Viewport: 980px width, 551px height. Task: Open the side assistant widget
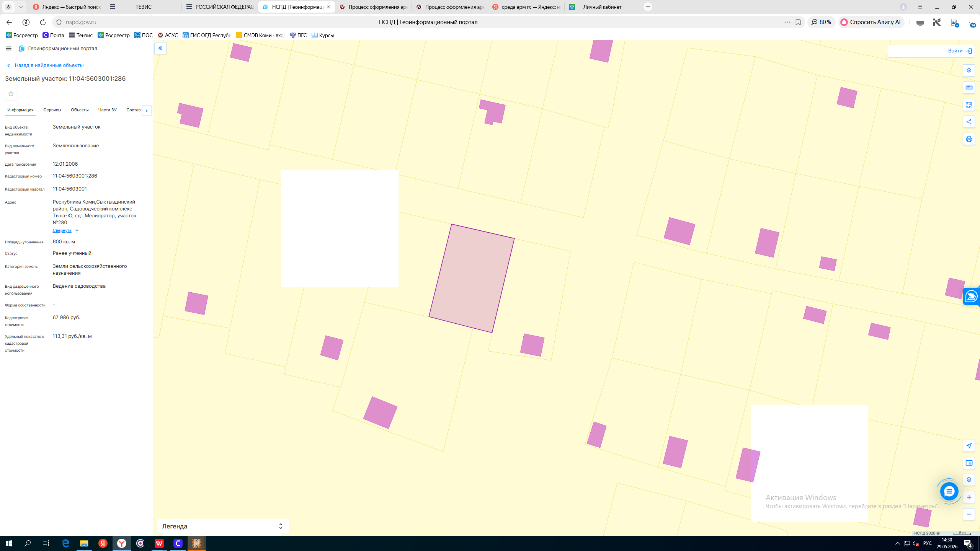(972, 297)
